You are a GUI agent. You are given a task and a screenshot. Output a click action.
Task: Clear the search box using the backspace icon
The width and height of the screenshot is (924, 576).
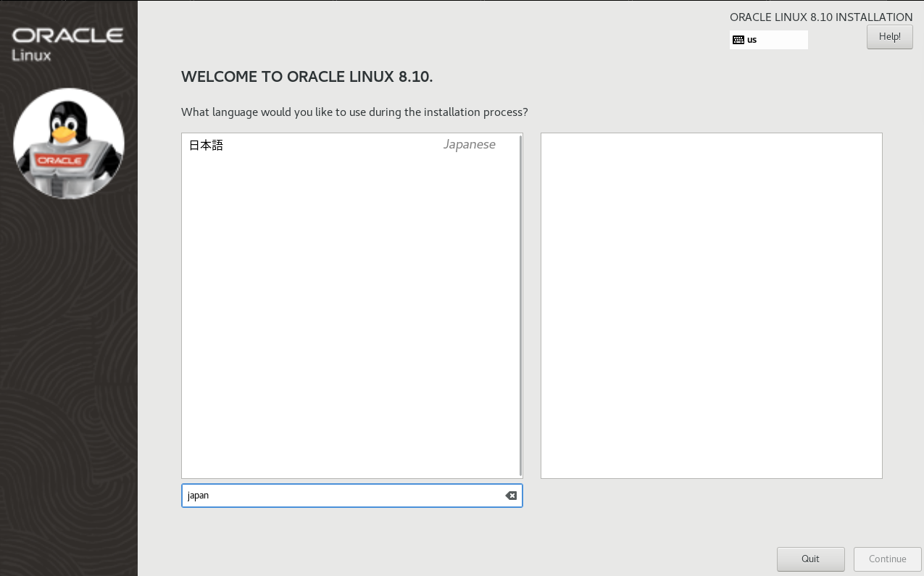click(511, 495)
